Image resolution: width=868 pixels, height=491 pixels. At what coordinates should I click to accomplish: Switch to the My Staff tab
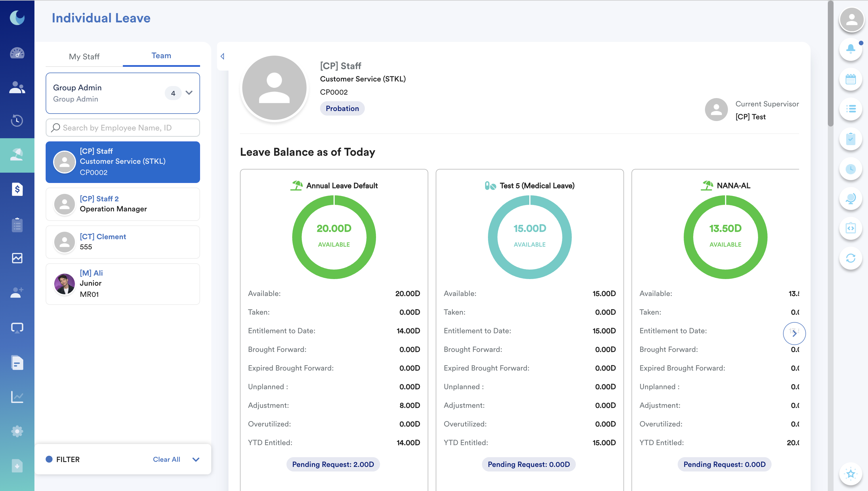(x=84, y=56)
